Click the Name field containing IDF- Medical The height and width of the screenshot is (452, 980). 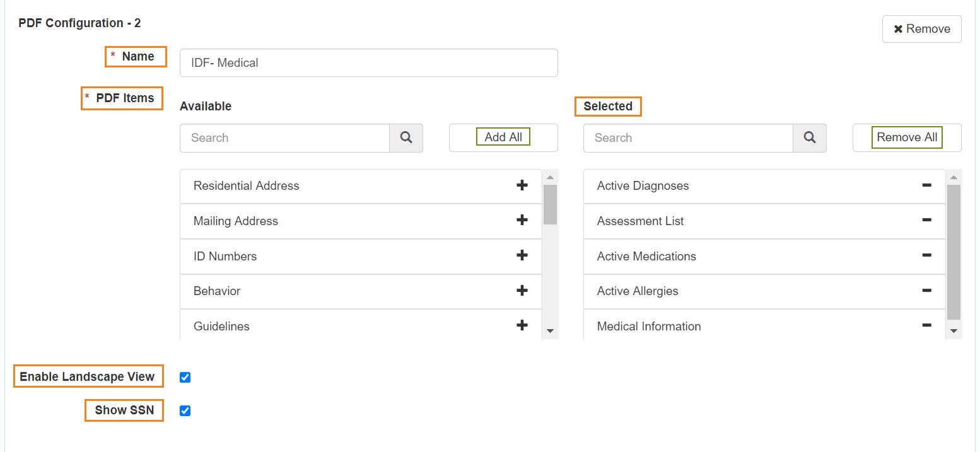coord(369,63)
